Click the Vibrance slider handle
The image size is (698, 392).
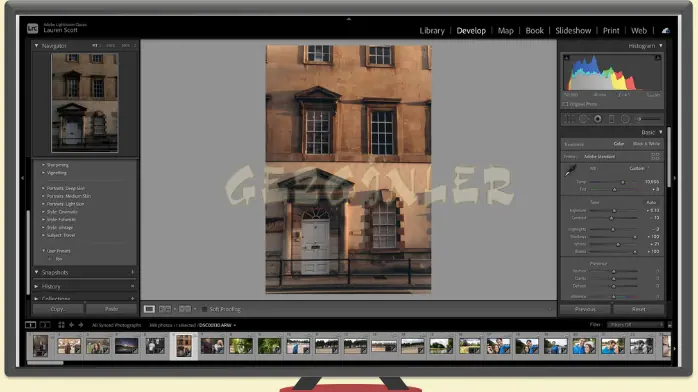(613, 296)
